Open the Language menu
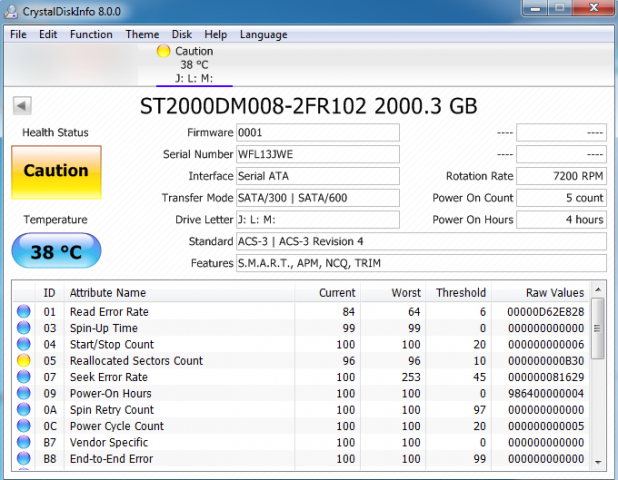The width and height of the screenshot is (618, 480). [263, 34]
